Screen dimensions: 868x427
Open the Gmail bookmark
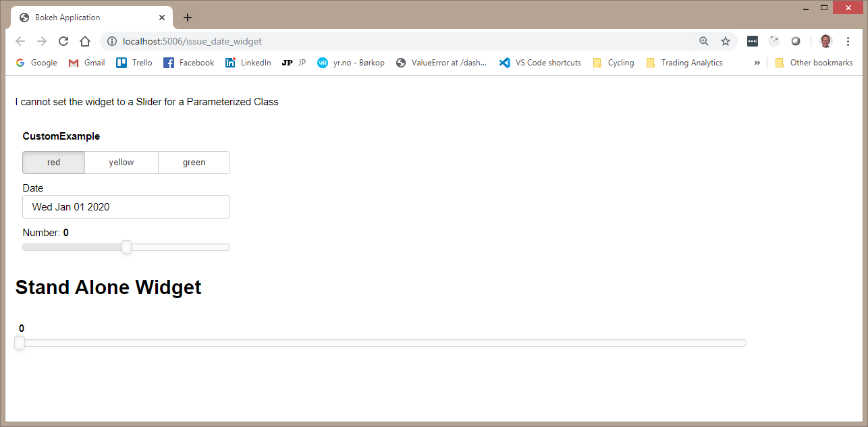[x=86, y=62]
